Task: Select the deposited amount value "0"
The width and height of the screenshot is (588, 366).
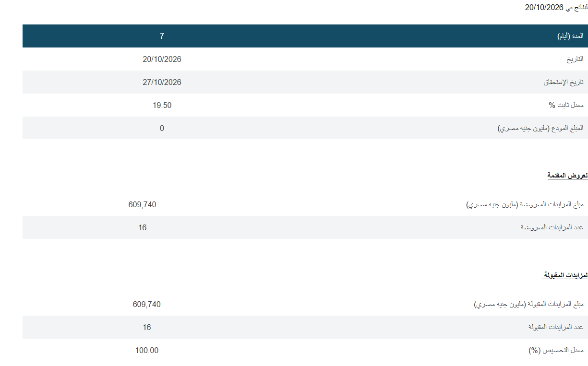Action: (x=162, y=128)
